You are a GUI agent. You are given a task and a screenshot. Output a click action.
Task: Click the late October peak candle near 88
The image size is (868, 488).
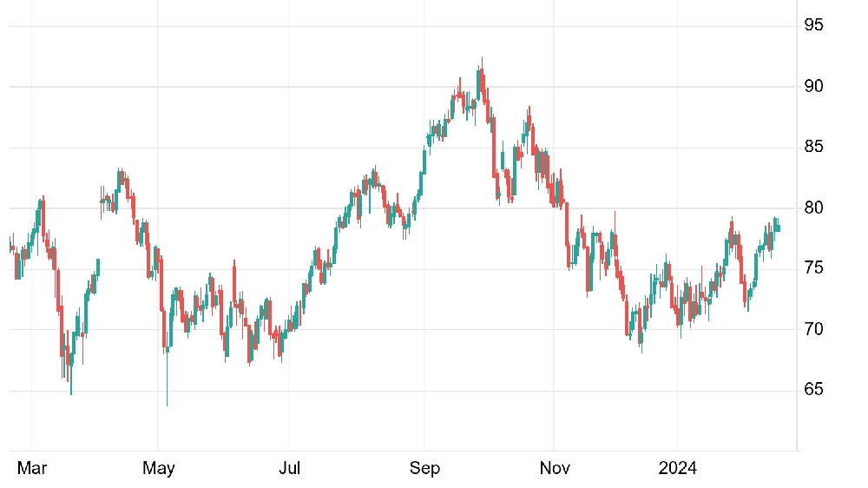tap(529, 119)
